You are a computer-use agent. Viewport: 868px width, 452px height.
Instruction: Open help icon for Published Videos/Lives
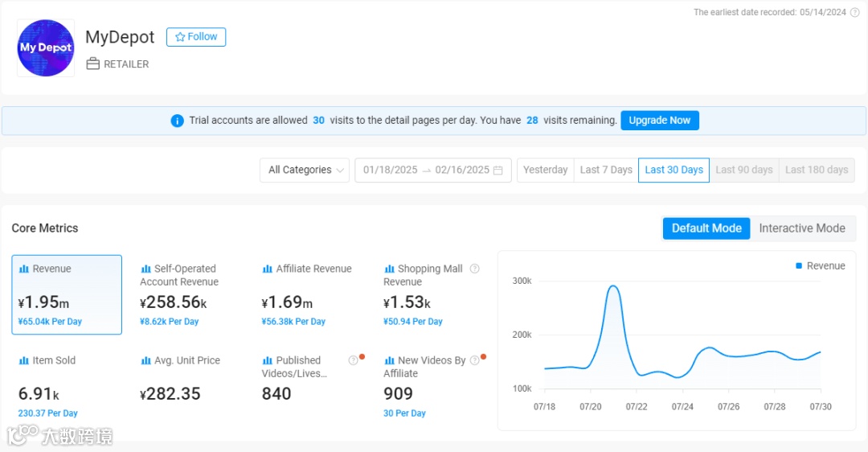coord(353,360)
